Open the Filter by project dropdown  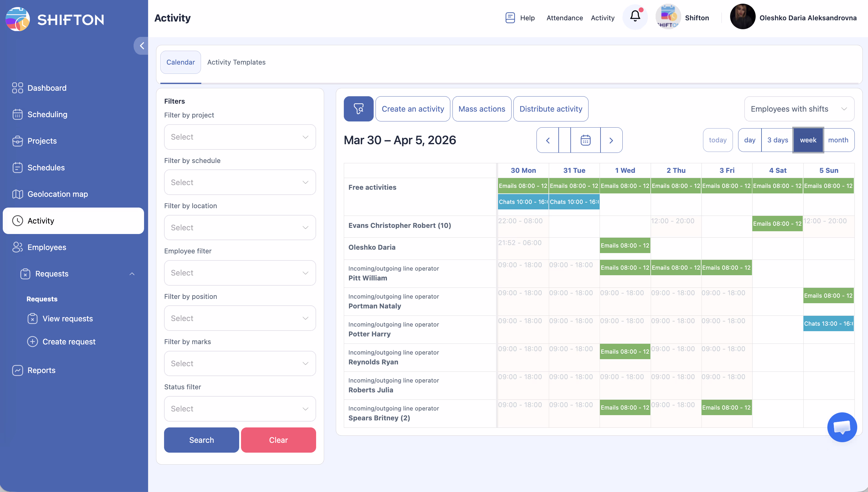coord(240,137)
